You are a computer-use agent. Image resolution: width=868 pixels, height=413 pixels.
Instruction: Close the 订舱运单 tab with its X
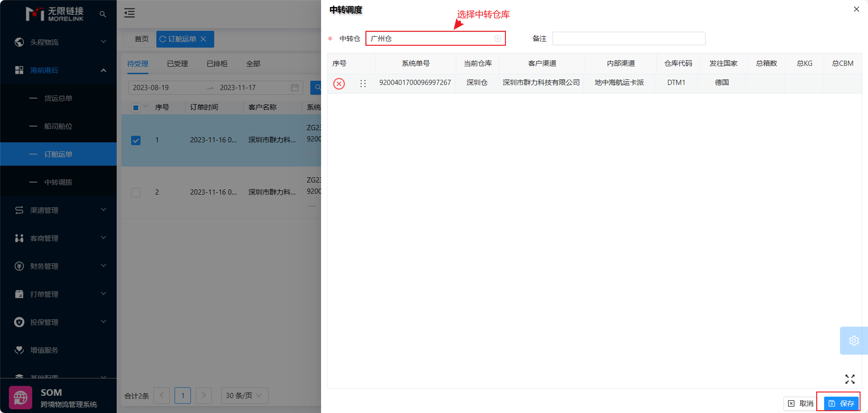(x=203, y=39)
